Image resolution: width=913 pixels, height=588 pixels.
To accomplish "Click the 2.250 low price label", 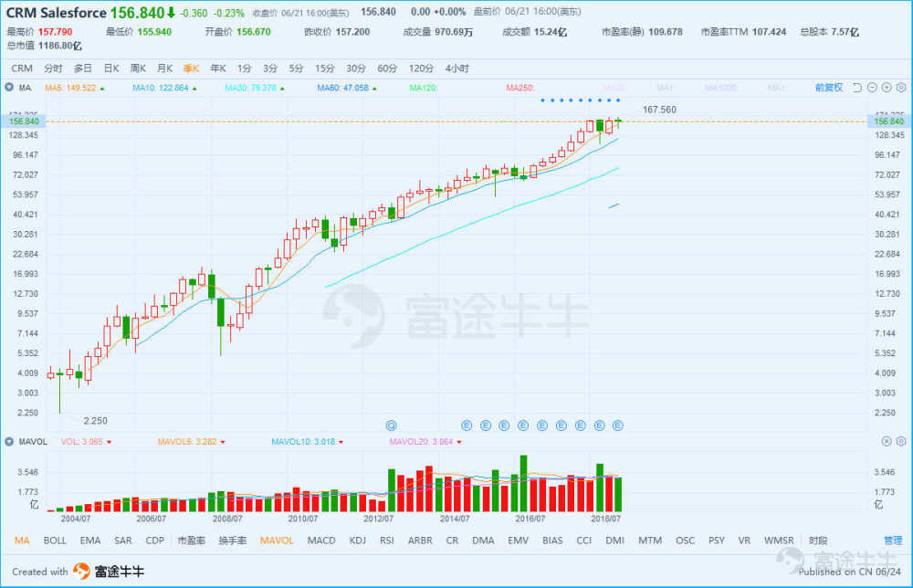I will (96, 420).
